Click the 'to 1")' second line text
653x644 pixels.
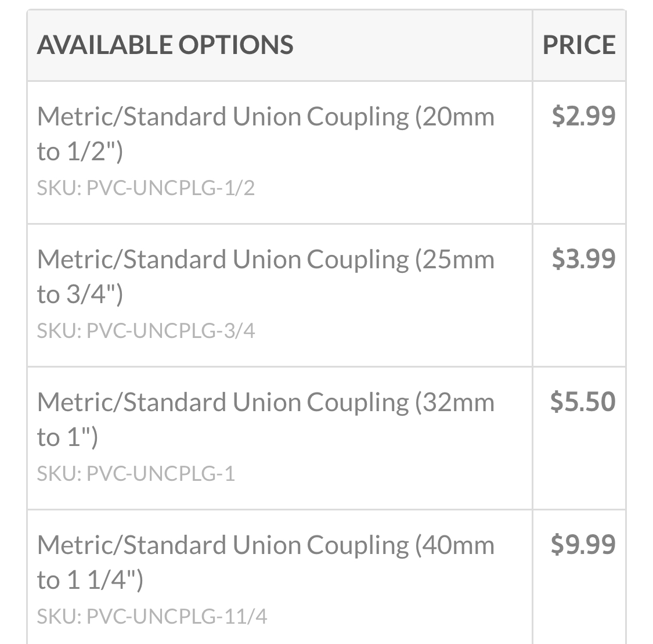click(x=67, y=437)
